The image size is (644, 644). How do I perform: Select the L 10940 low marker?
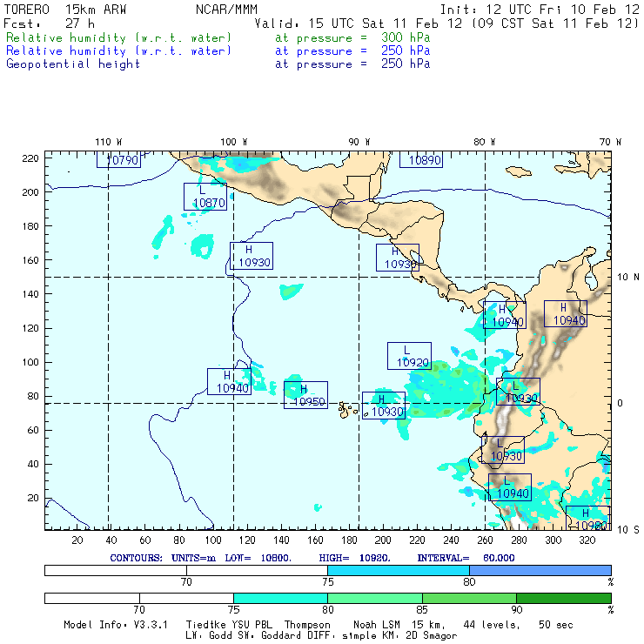click(x=509, y=487)
